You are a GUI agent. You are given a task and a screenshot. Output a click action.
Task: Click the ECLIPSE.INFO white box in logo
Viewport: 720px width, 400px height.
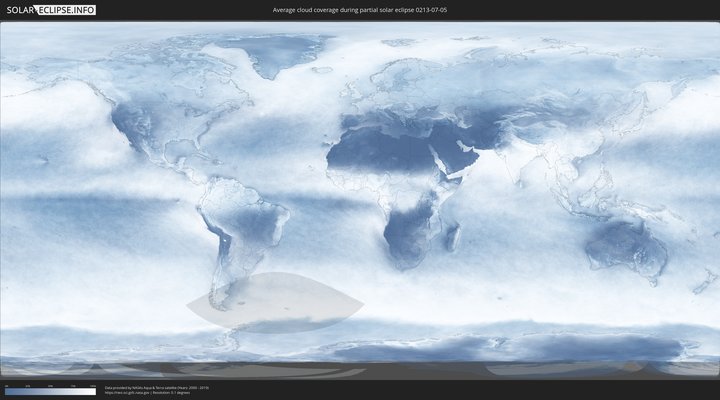click(x=66, y=10)
